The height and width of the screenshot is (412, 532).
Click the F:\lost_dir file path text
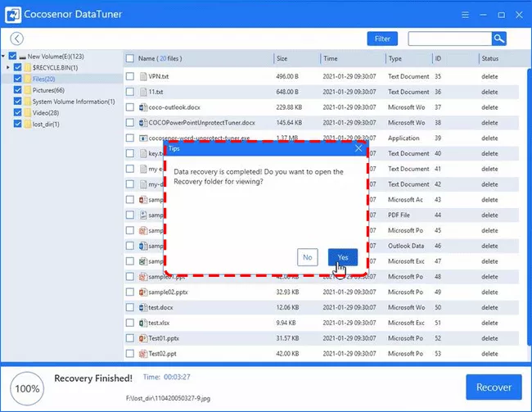point(169,398)
